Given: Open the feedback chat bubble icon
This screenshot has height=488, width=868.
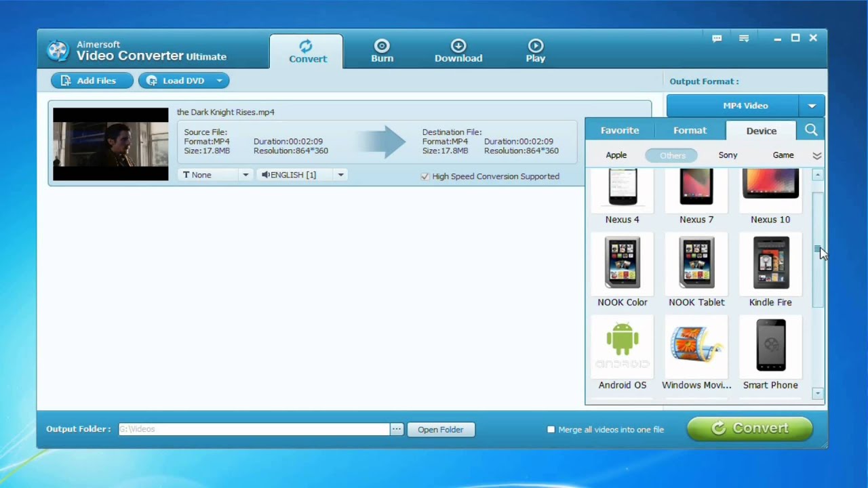Looking at the screenshot, I should coord(717,39).
